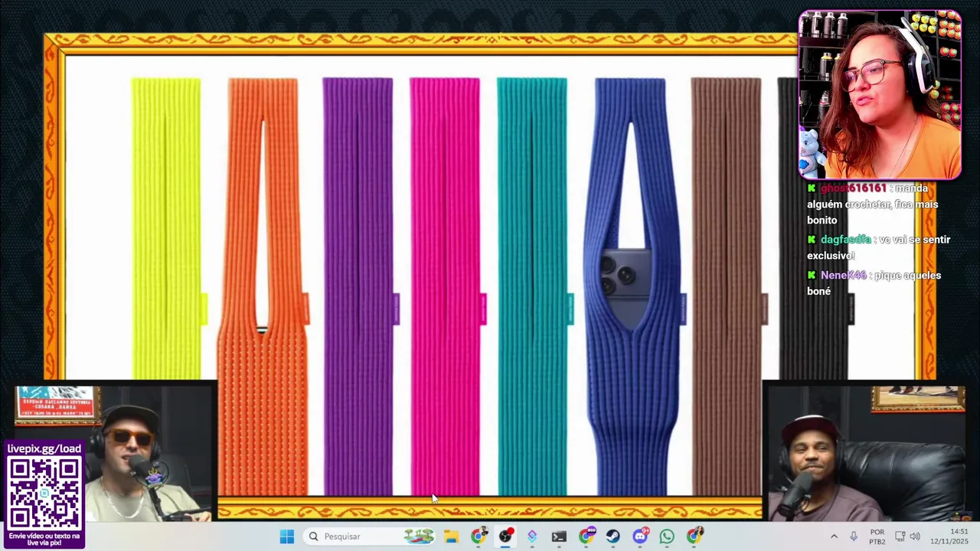
Task: Open the network tray icon
Action: (900, 536)
